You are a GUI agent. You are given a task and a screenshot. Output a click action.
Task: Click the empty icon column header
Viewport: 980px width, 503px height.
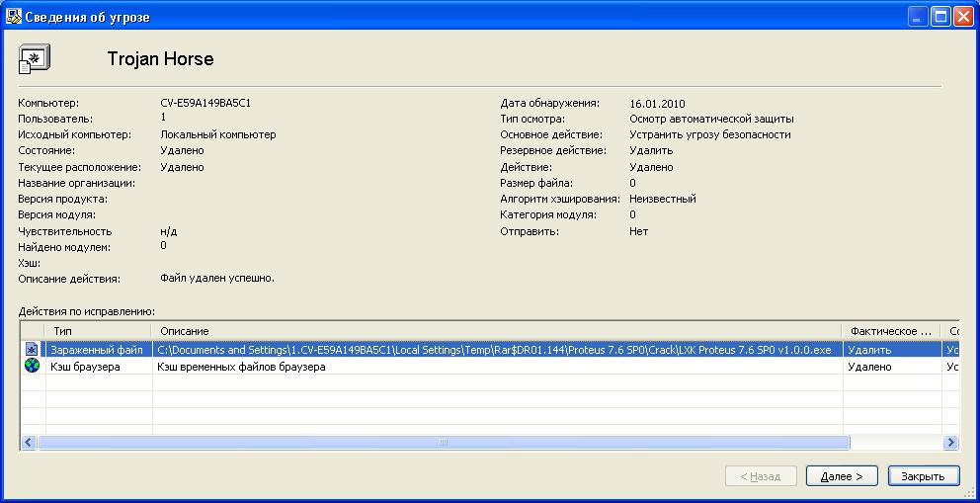pyautogui.click(x=32, y=331)
